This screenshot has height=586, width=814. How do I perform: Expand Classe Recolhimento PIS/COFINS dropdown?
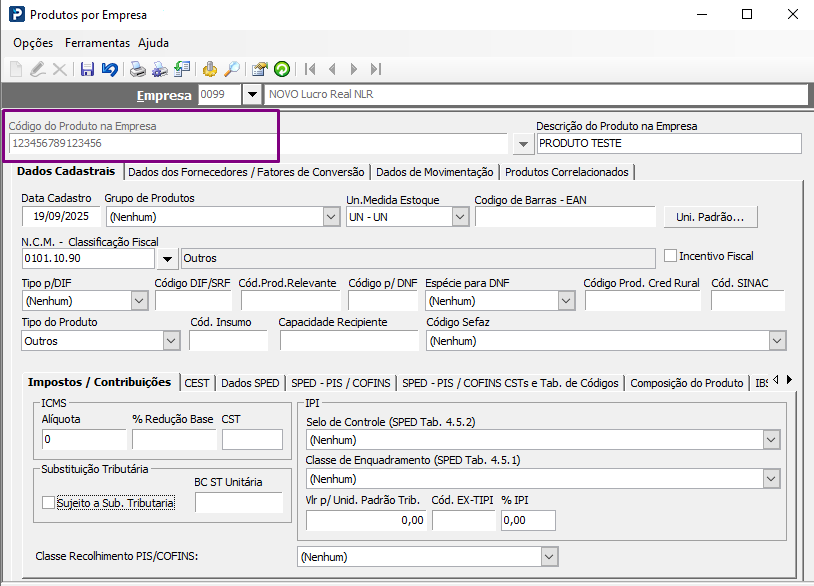548,556
